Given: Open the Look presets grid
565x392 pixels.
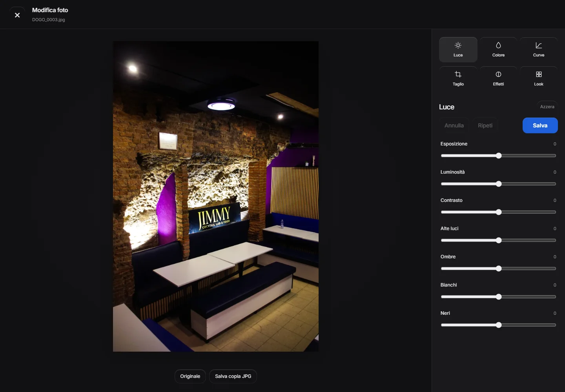Looking at the screenshot, I should pos(539,79).
